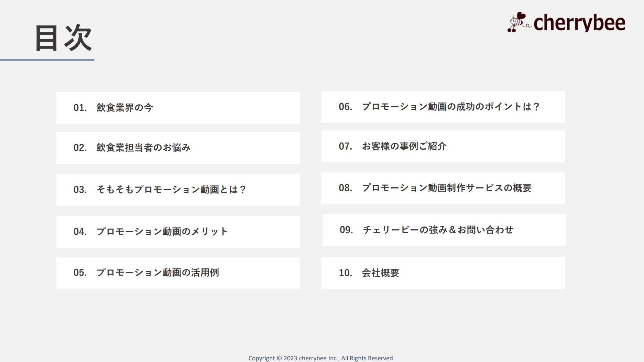Click the number label 08.

coord(345,188)
